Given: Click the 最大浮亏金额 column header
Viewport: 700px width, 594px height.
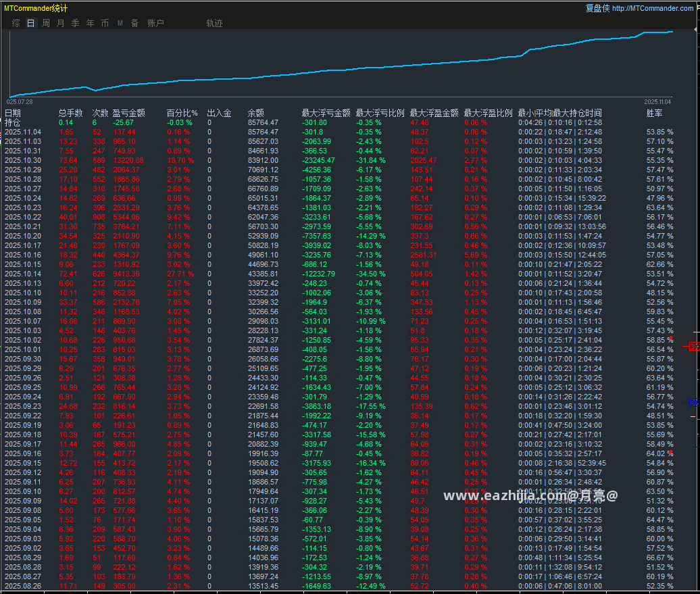Looking at the screenshot, I should 326,113.
